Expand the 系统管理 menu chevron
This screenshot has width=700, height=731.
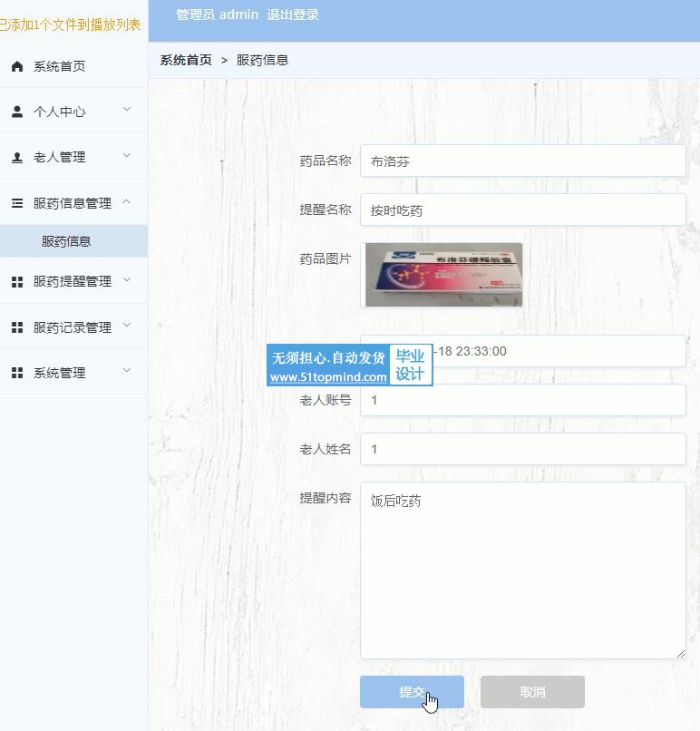coord(127,371)
